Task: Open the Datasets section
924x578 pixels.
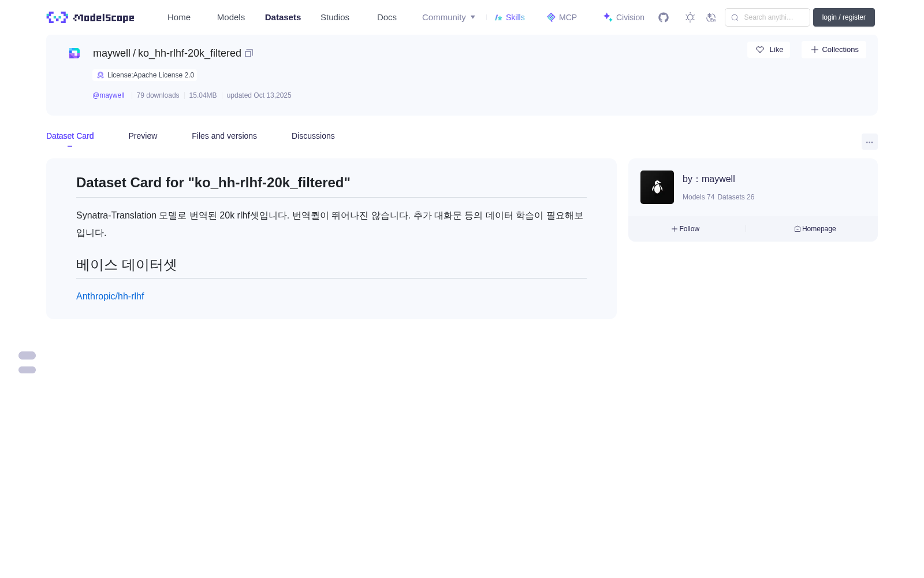Action: [283, 17]
